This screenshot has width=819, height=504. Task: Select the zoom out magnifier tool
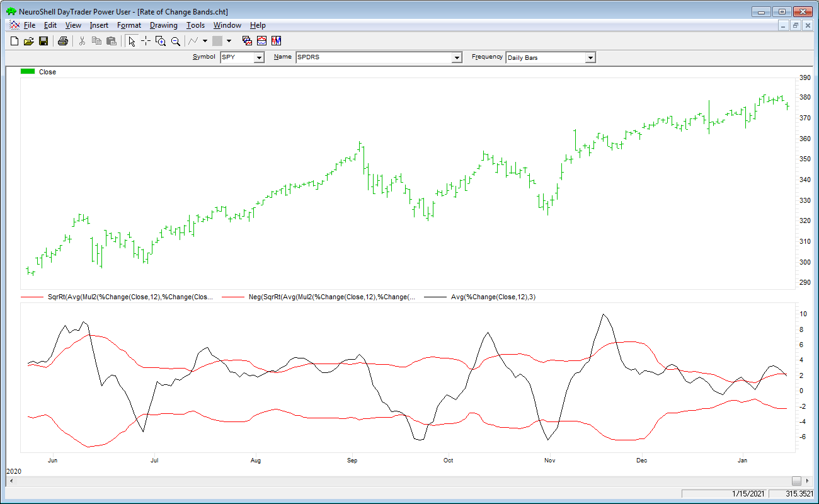pyautogui.click(x=176, y=41)
